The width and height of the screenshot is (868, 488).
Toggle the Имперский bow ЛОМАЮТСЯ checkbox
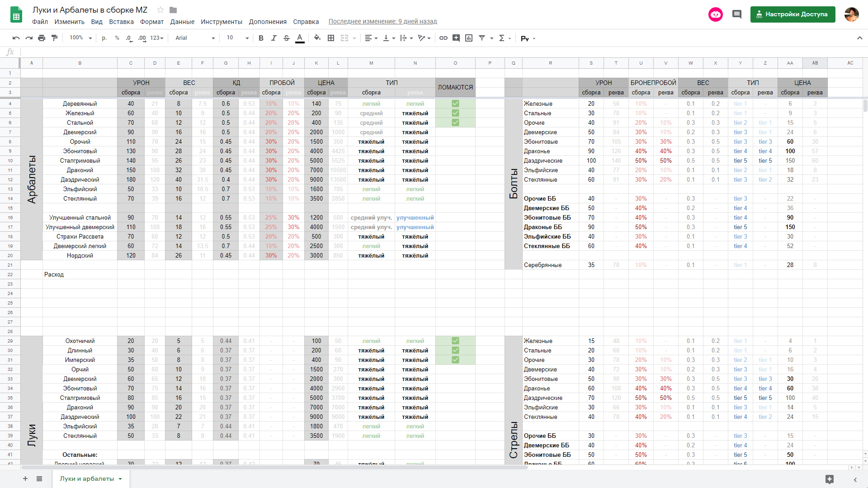point(455,360)
